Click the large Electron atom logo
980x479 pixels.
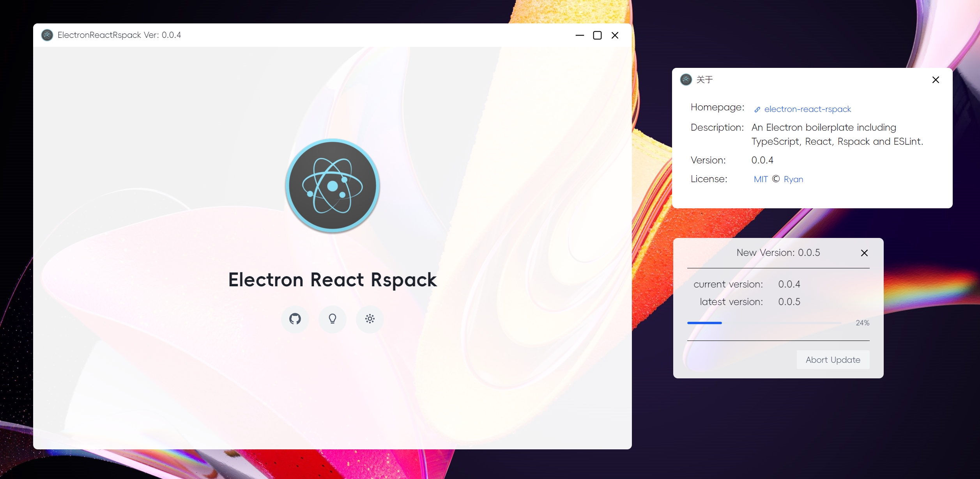[x=333, y=186]
